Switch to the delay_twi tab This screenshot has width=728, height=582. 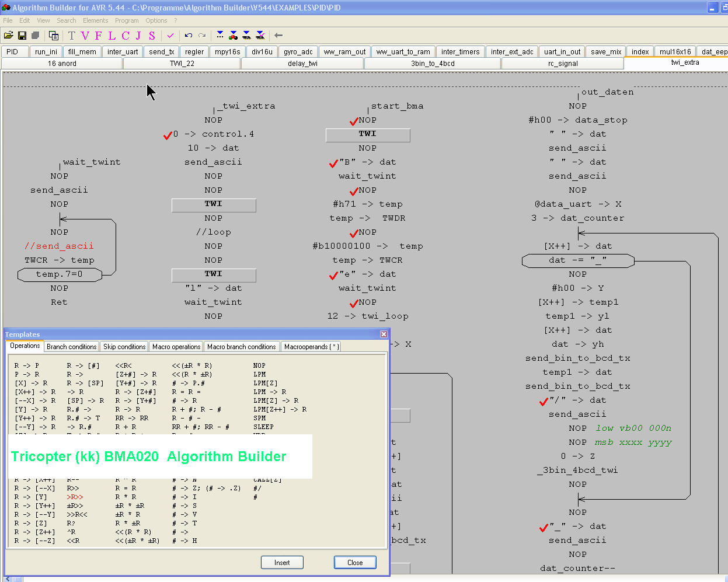coord(302,63)
